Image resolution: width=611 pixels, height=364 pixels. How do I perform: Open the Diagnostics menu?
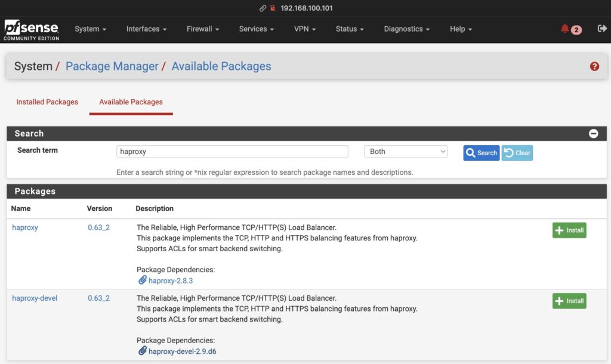[406, 29]
